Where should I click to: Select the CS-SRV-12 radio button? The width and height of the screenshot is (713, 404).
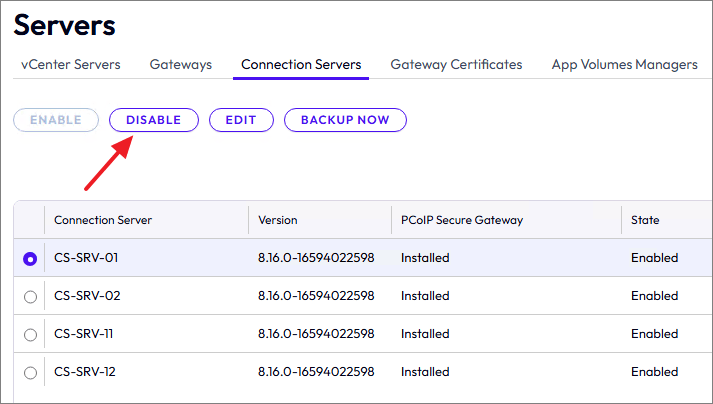30,372
